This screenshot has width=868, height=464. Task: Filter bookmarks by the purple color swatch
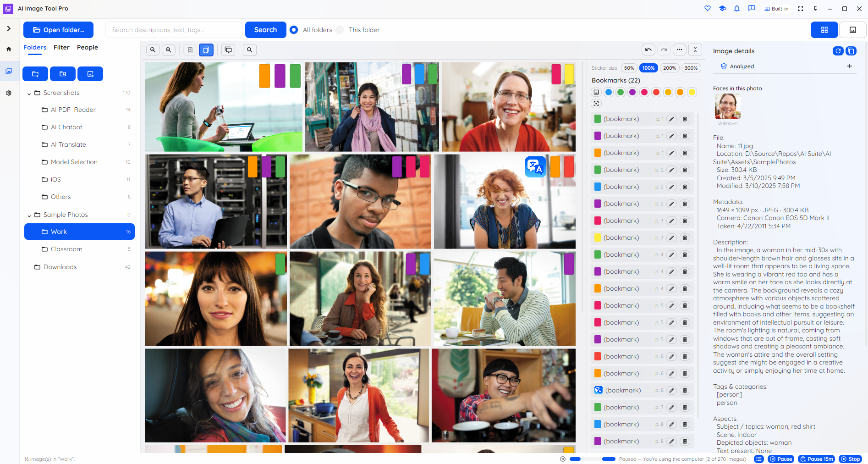pos(632,92)
